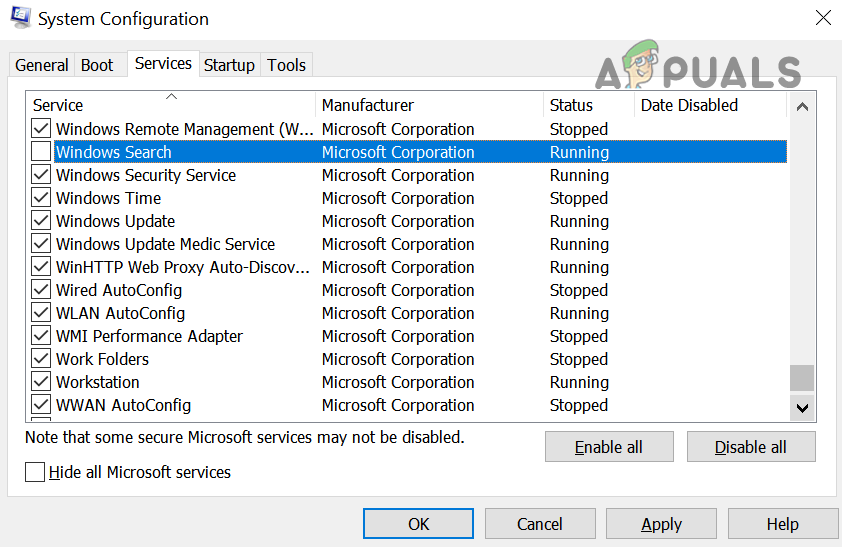Close the System Configuration window

pyautogui.click(x=822, y=18)
